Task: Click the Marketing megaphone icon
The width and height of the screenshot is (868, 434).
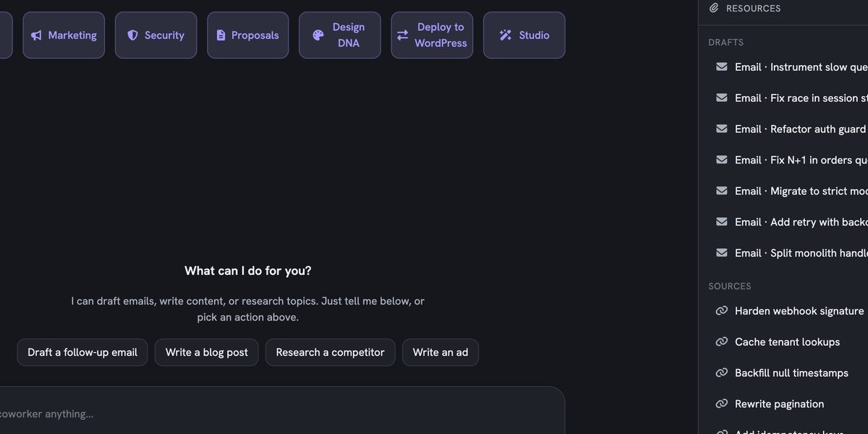Action: tap(36, 35)
